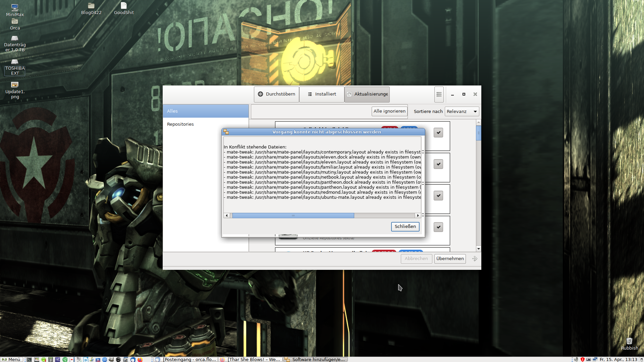Viewport: 644px width, 362px height.
Task: Switch to Thar She Blows Firefox window
Action: click(251, 359)
